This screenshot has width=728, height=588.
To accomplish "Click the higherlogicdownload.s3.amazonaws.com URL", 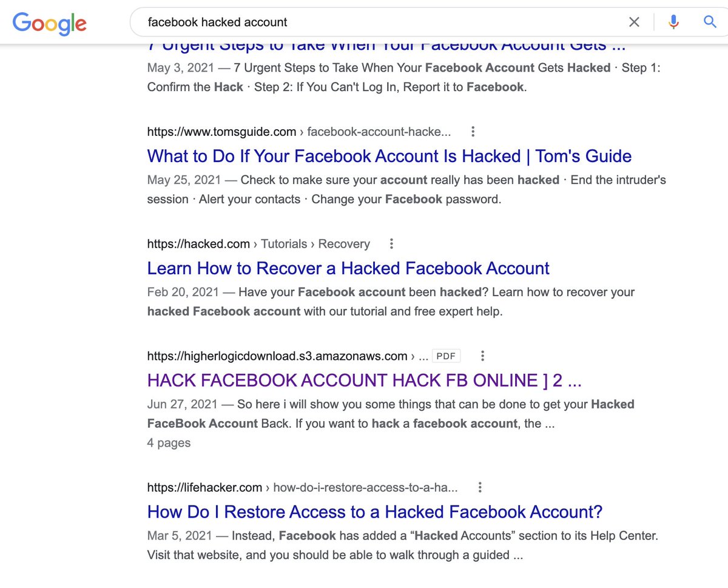I will pos(277,356).
